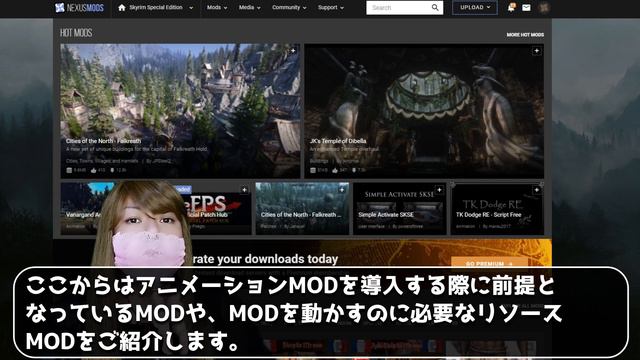Click plus icon on small Cities of the North card
Screen dimensions: 640x360
pos(342,190)
